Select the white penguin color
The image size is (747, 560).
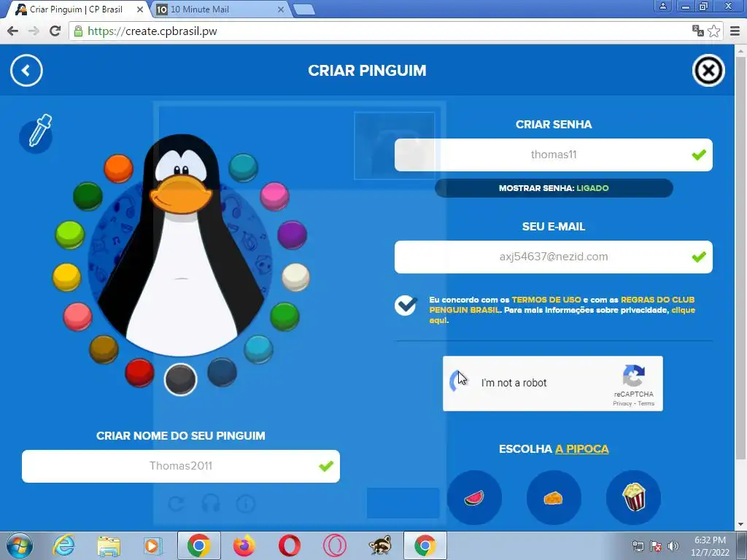click(x=296, y=276)
